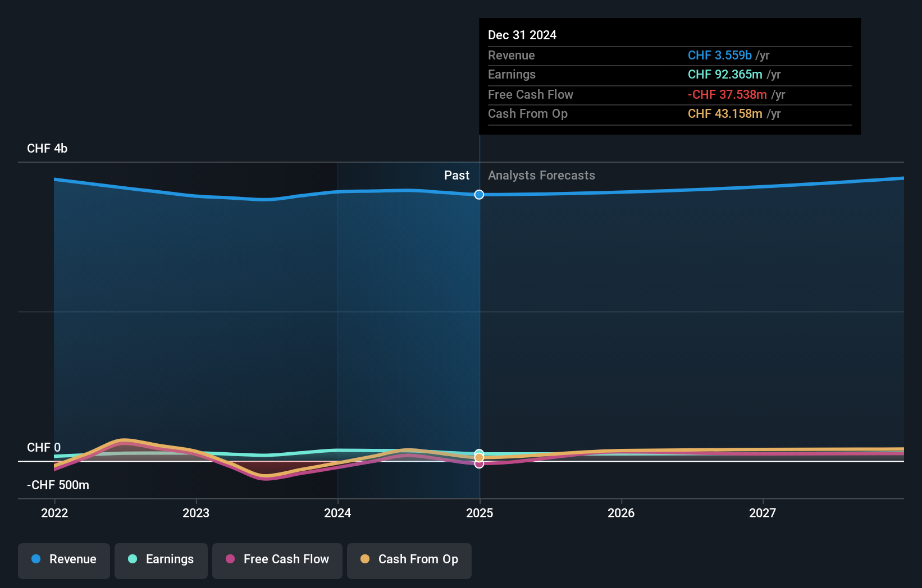The height and width of the screenshot is (588, 922).
Task: Click the -CHF 37.538m free cash flow value
Action: pyautogui.click(x=727, y=95)
